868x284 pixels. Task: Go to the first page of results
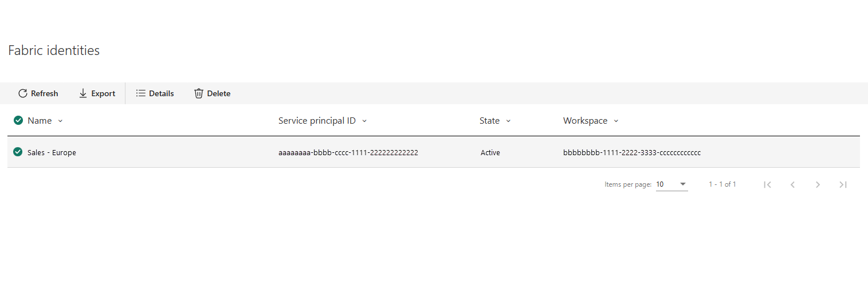[x=768, y=184]
